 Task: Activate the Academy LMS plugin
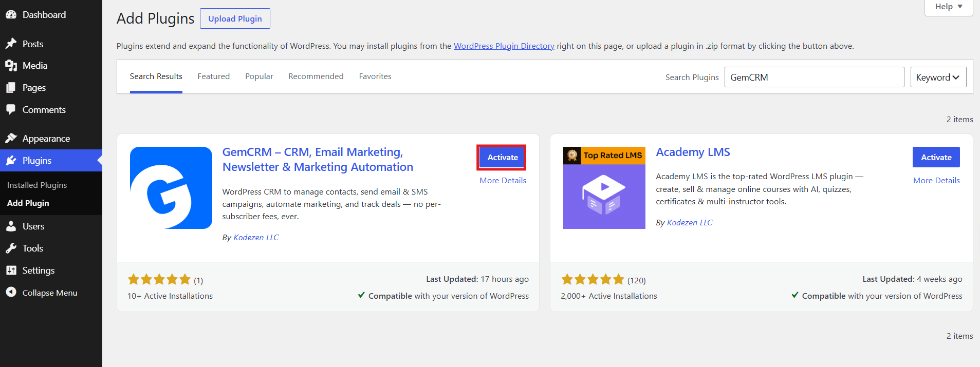click(x=936, y=157)
